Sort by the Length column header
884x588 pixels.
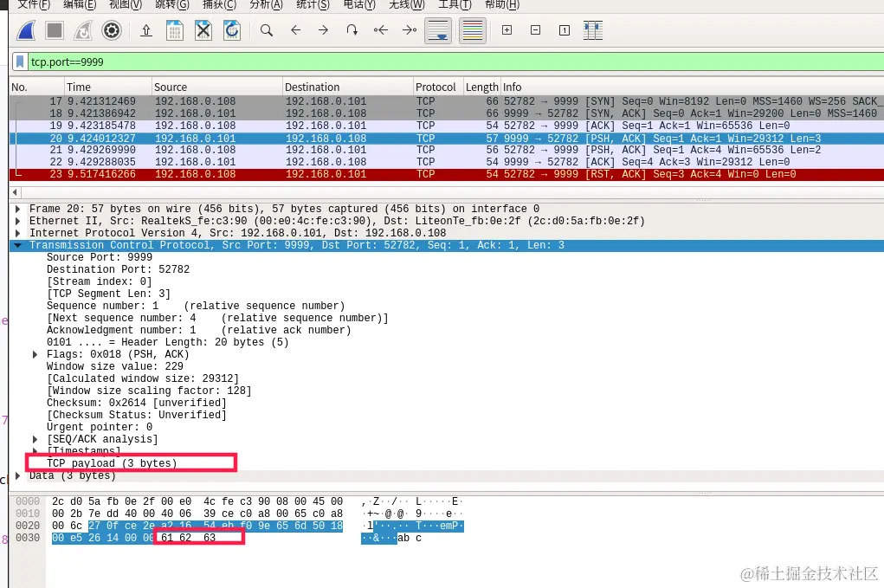click(x=481, y=87)
